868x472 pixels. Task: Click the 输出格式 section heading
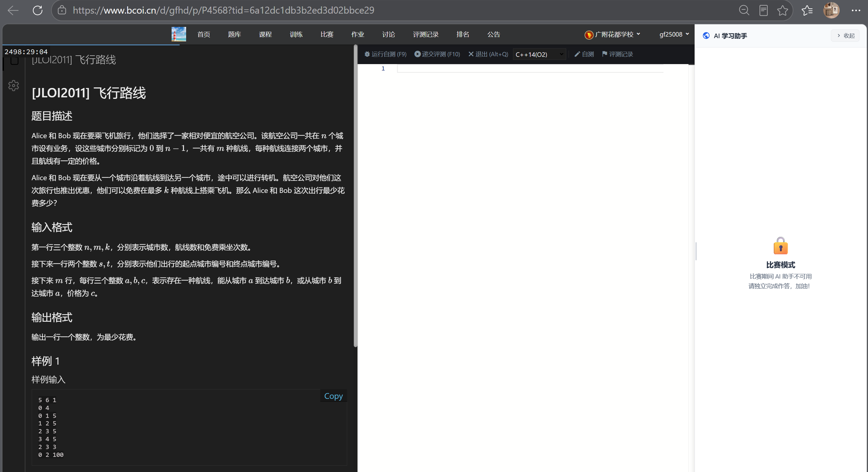pyautogui.click(x=52, y=317)
